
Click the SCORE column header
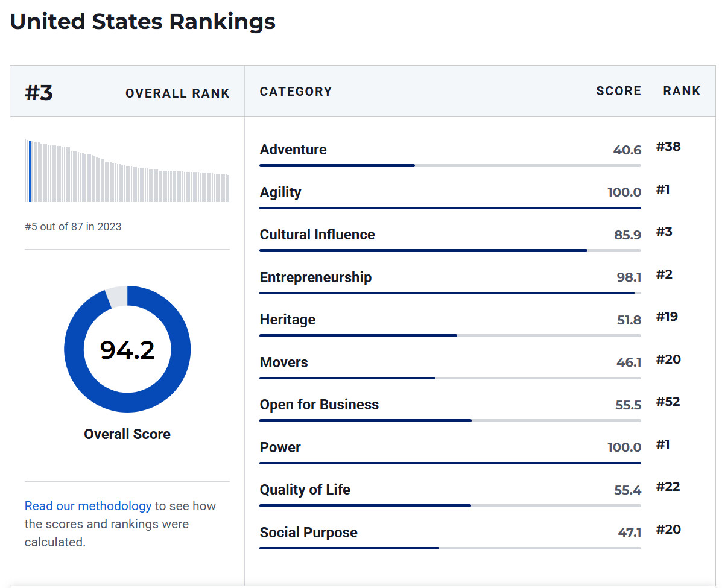618,91
